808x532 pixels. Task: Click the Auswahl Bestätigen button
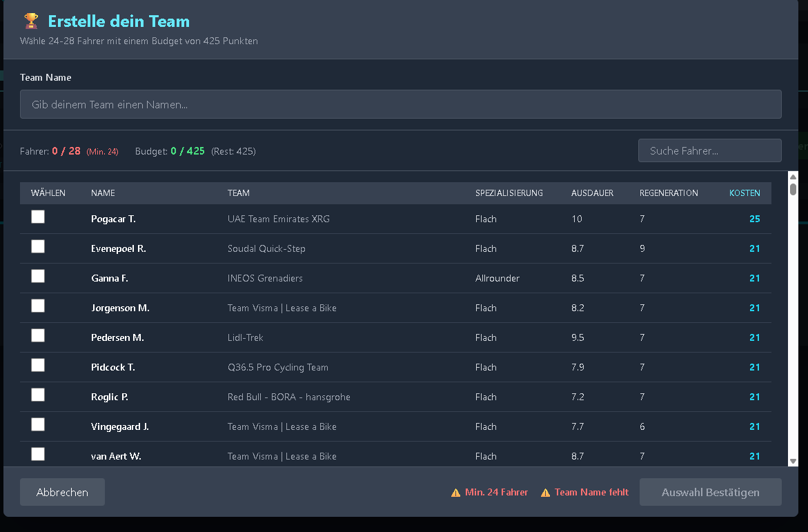(x=710, y=493)
